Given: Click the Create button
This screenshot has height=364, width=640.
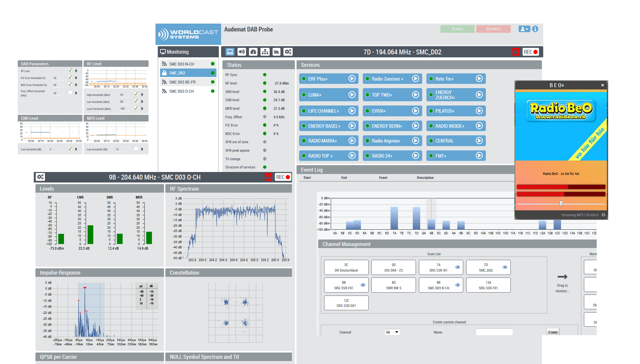Looking at the screenshot, I should 553,332.
